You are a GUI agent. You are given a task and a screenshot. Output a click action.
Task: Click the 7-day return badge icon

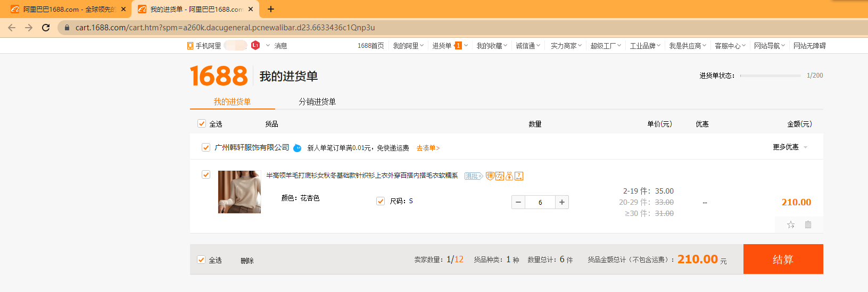tap(519, 176)
